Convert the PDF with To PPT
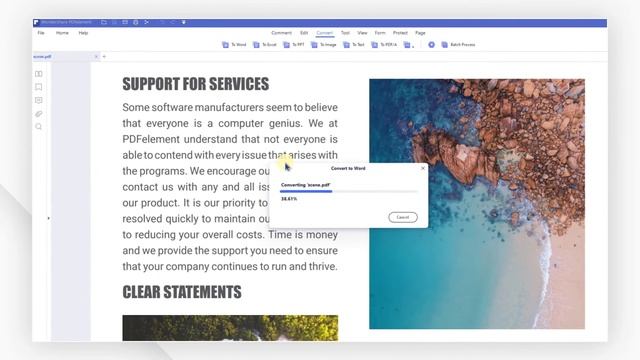The image size is (640, 360). [x=294, y=45]
